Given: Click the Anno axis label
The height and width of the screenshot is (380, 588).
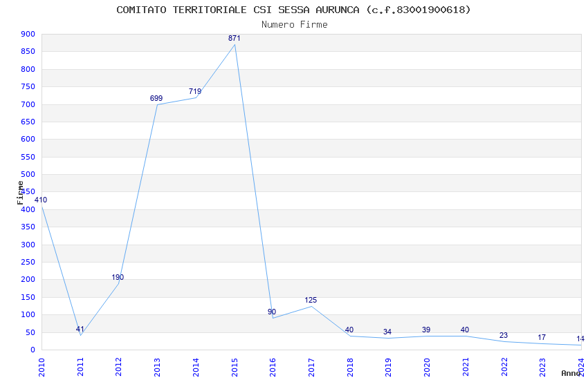Looking at the screenshot, I should pyautogui.click(x=571, y=373).
